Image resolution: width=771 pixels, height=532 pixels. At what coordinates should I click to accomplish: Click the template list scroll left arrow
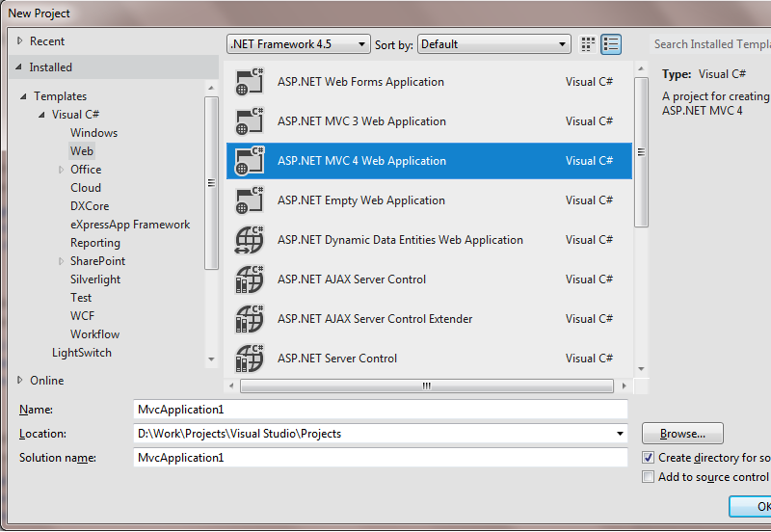pyautogui.click(x=231, y=386)
